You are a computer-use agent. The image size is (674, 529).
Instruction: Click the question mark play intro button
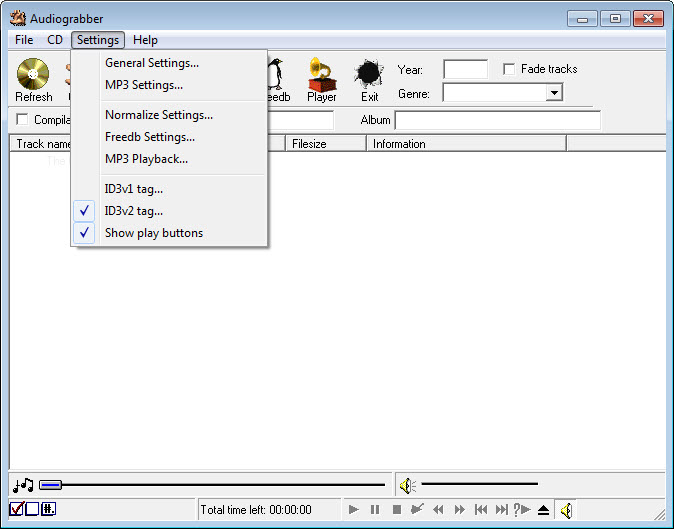522,510
